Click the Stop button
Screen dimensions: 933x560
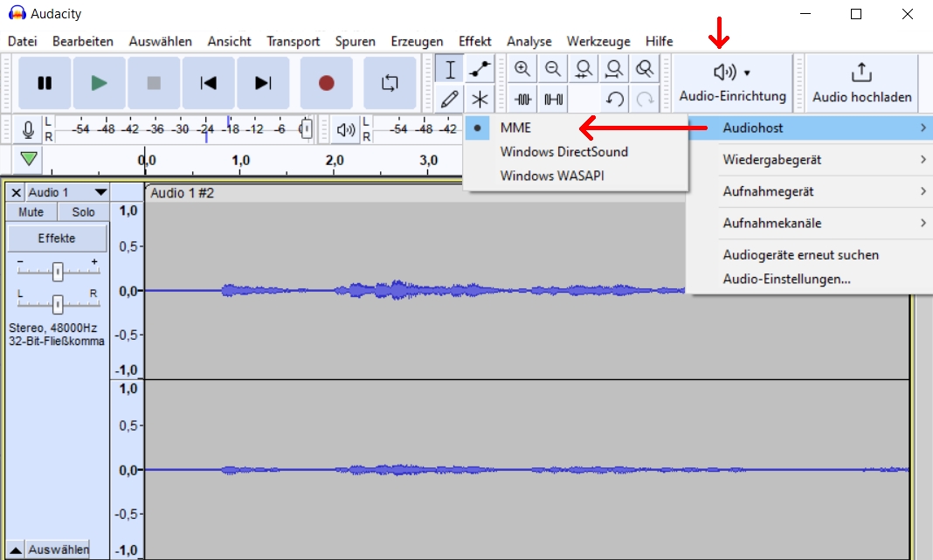[154, 83]
